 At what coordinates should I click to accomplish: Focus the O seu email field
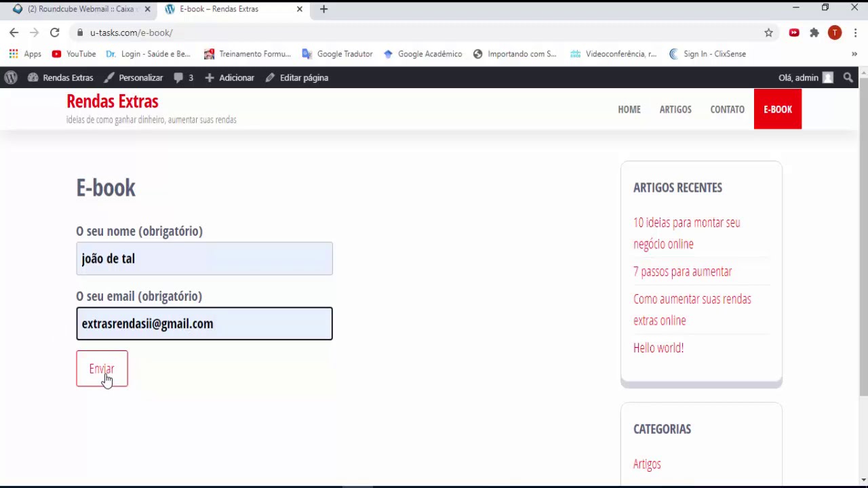coord(204,323)
